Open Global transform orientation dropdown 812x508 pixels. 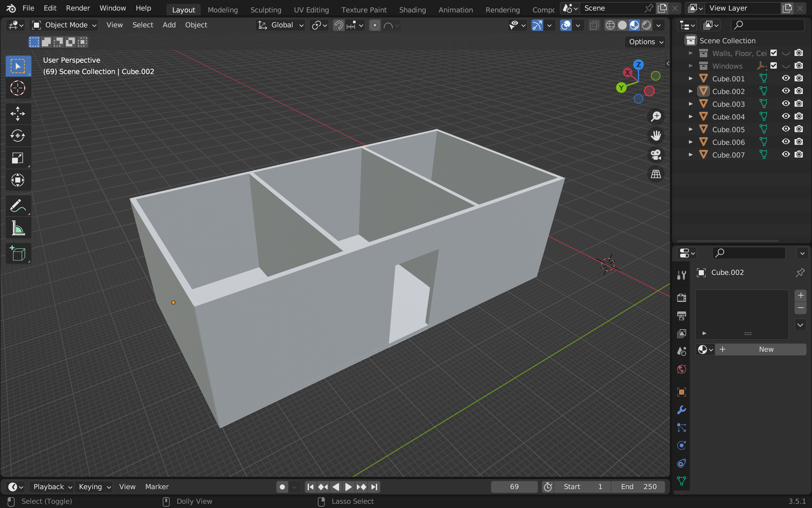pos(281,25)
